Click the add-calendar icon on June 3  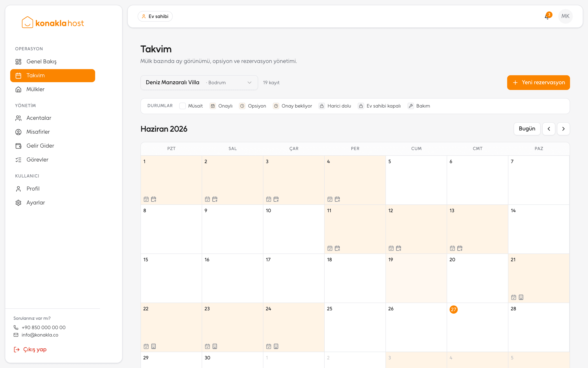pos(276,199)
